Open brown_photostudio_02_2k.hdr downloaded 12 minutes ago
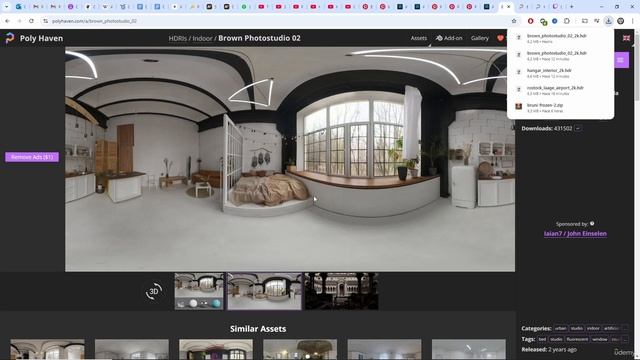The image size is (640, 360). [x=560, y=56]
